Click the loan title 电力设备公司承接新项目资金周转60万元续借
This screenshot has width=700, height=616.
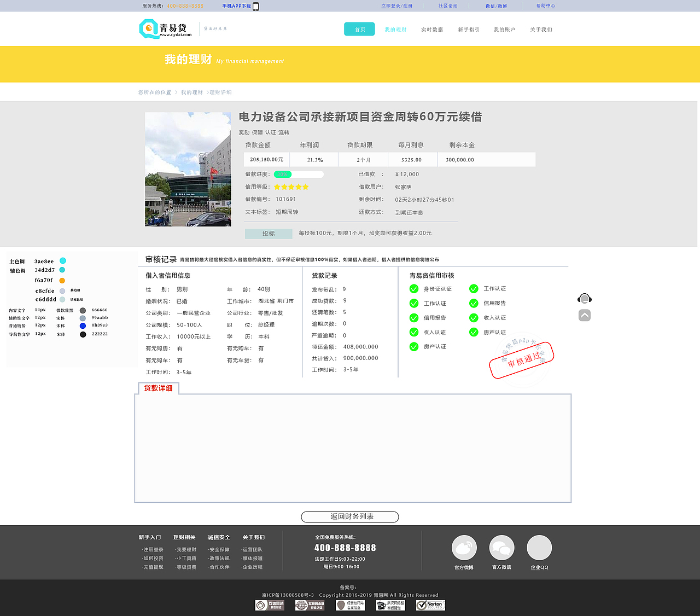[x=360, y=117]
